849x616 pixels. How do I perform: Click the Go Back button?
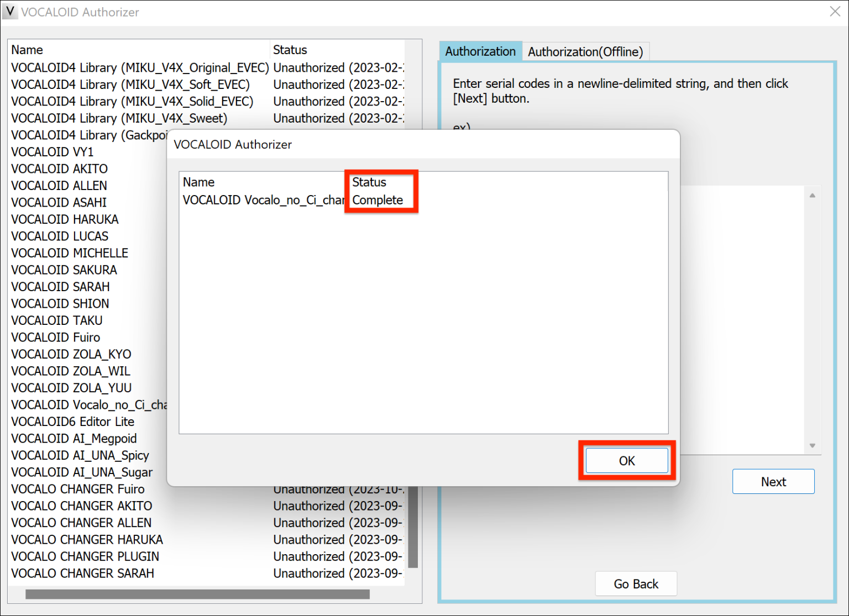[x=636, y=583]
